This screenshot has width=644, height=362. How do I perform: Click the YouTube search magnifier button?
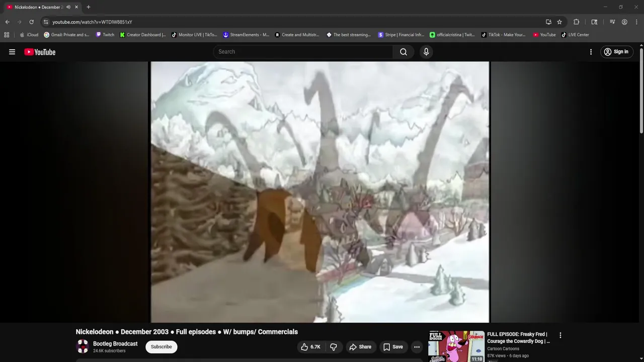pos(404,52)
